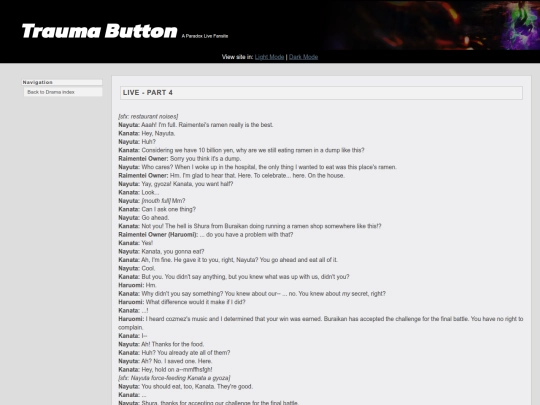
Task: Click the Navigation sidebar heading
Action: pos(62,82)
